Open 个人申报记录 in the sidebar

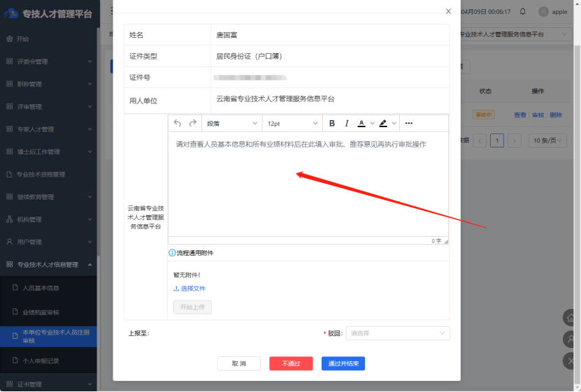(x=41, y=361)
